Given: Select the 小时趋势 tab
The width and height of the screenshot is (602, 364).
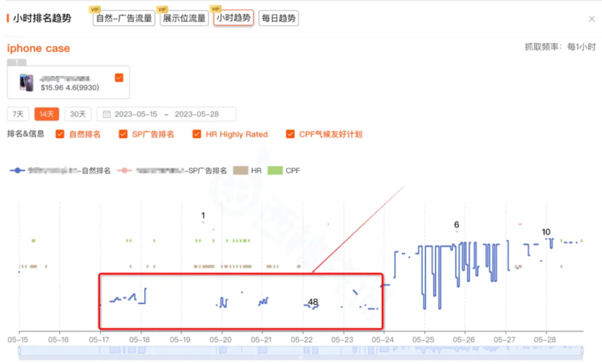Looking at the screenshot, I should point(233,18).
